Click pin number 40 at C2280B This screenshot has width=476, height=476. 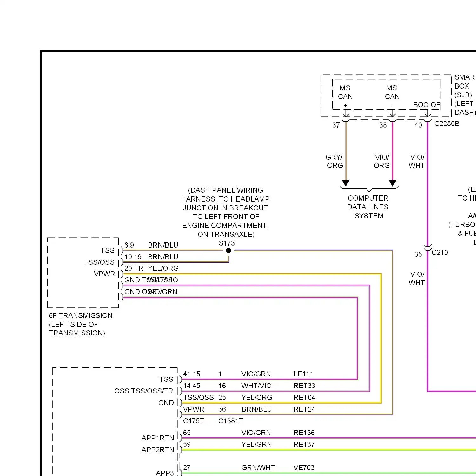[x=418, y=125]
